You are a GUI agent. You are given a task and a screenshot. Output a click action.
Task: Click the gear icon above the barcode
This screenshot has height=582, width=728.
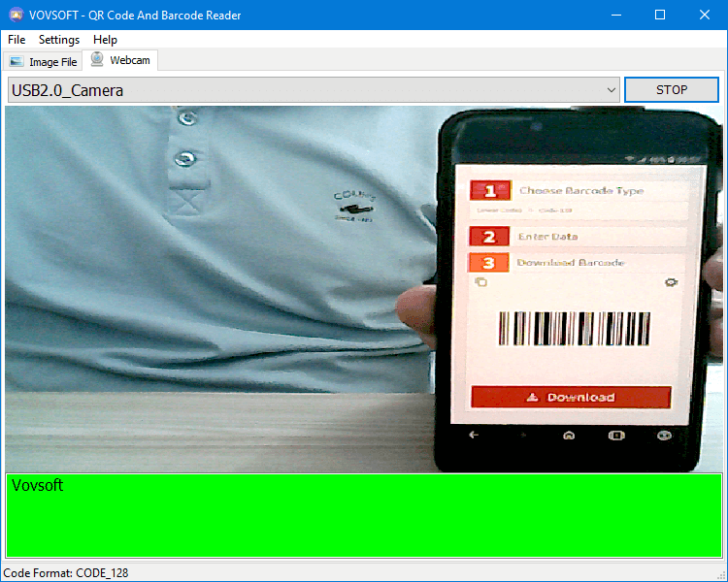tap(671, 282)
